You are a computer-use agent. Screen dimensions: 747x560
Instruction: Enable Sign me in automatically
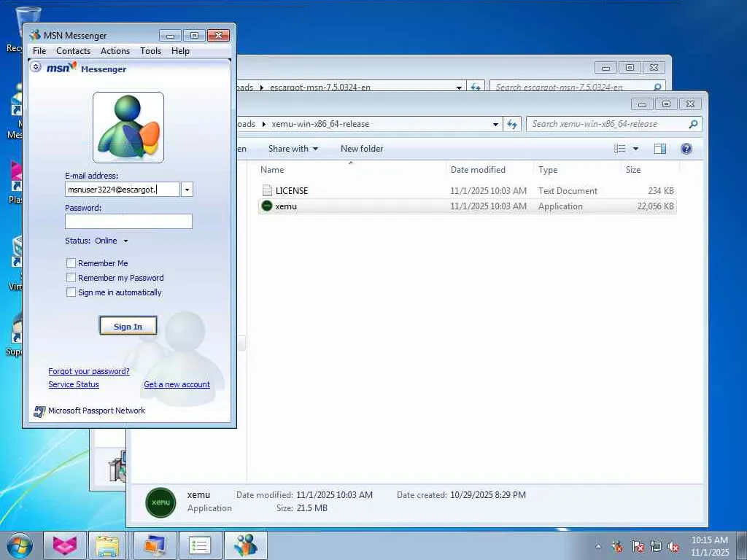coord(71,292)
